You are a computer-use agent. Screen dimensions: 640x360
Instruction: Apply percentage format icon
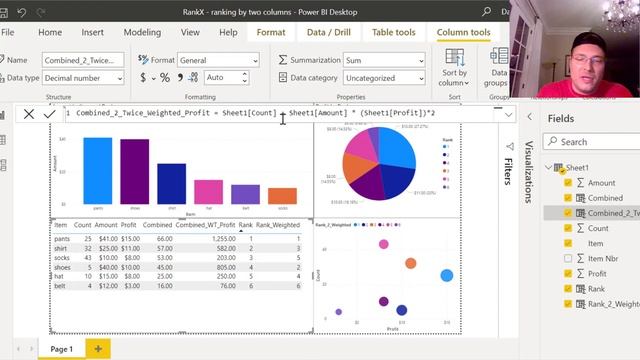coord(165,78)
